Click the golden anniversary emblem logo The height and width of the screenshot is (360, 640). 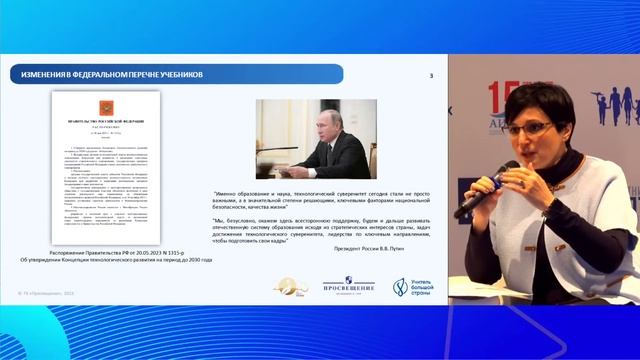(291, 287)
